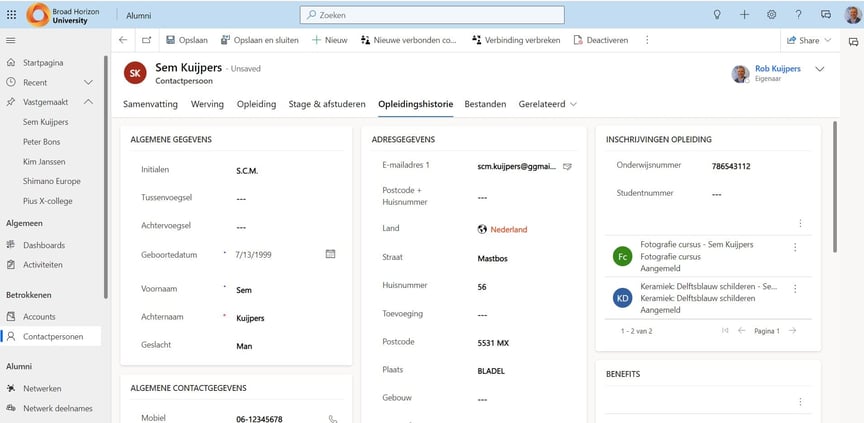Click Nieuw to create record
The image size is (864, 423).
(330, 40)
